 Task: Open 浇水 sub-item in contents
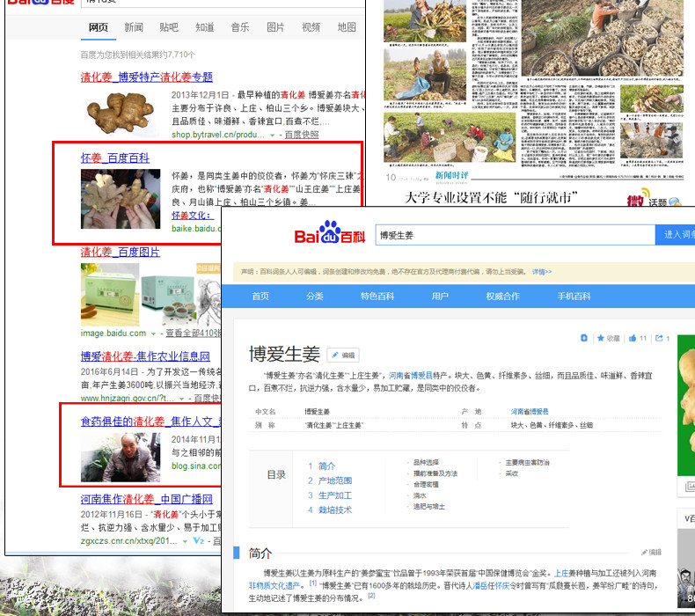click(420, 495)
